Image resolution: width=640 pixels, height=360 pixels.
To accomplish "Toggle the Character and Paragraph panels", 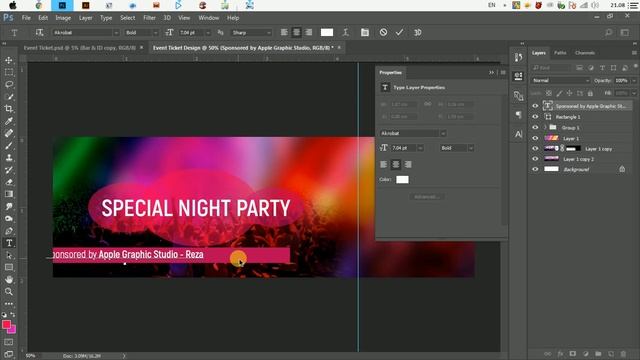I will tap(364, 32).
